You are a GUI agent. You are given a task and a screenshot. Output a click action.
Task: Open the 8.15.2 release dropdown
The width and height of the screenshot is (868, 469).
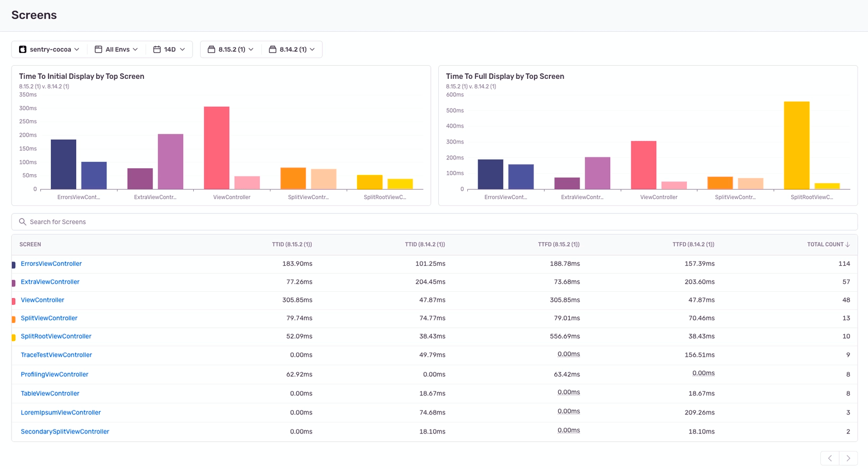click(231, 49)
